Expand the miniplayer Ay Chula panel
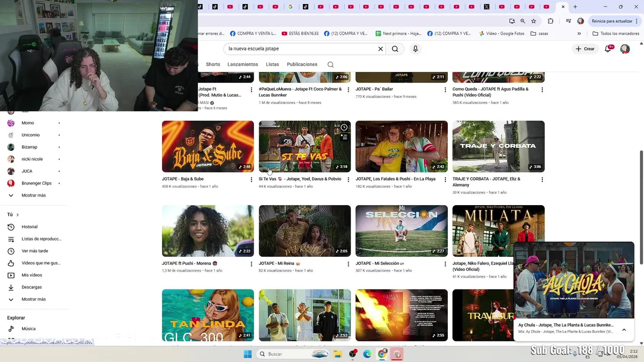The height and width of the screenshot is (362, 644). 624,330
